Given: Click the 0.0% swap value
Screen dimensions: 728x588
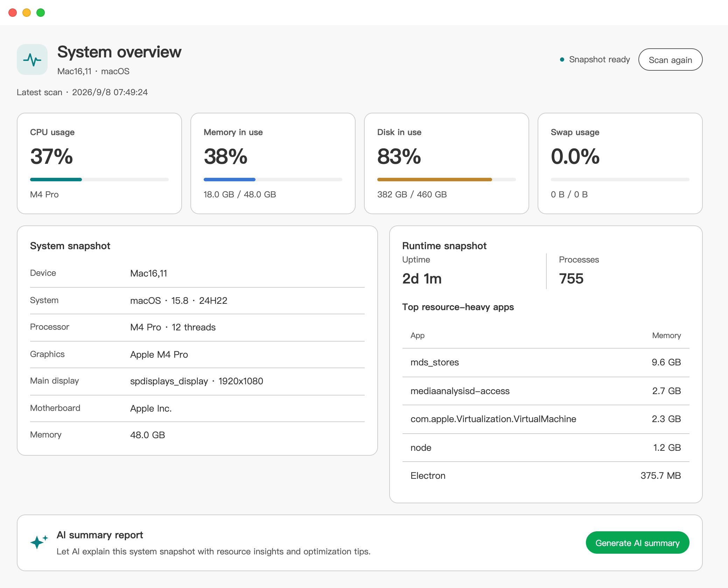Looking at the screenshot, I should [575, 156].
